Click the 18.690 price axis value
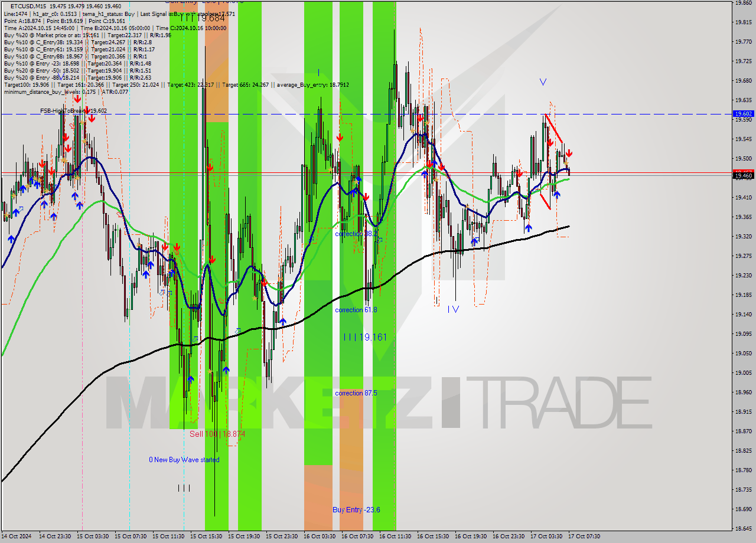 click(743, 509)
